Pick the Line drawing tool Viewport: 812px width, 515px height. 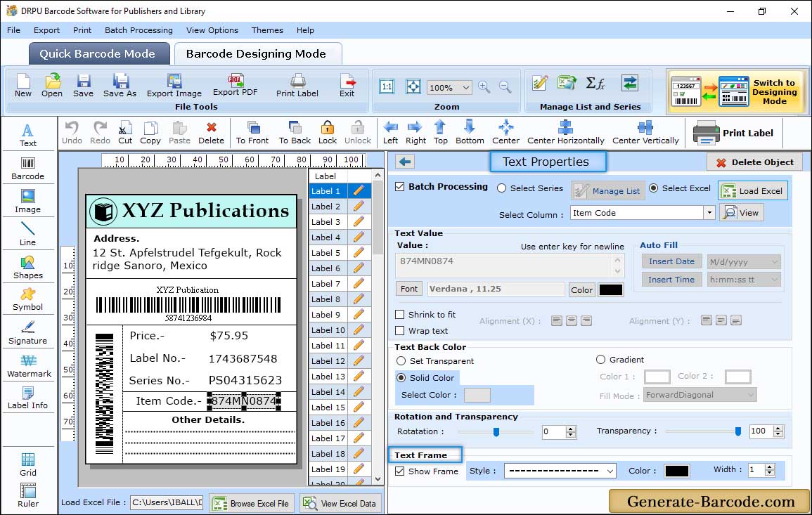point(28,234)
